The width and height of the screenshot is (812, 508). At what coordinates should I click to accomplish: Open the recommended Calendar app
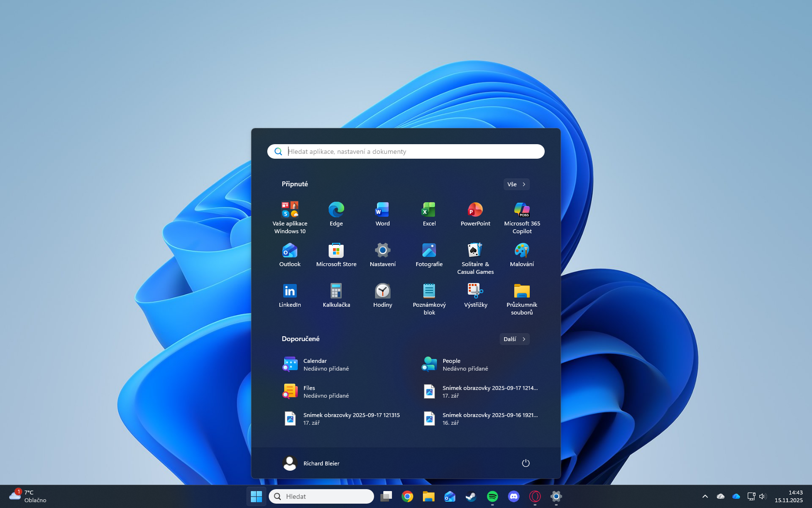pyautogui.click(x=315, y=364)
